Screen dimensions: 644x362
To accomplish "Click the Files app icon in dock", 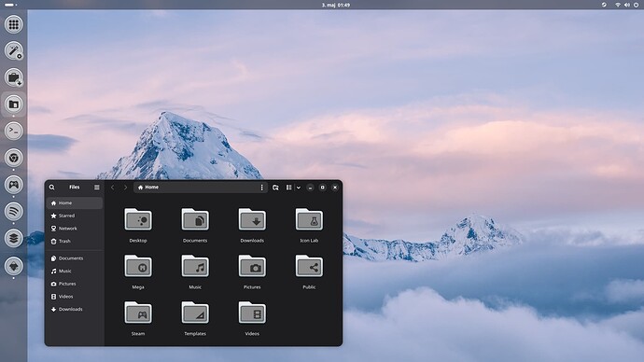I will (14, 104).
